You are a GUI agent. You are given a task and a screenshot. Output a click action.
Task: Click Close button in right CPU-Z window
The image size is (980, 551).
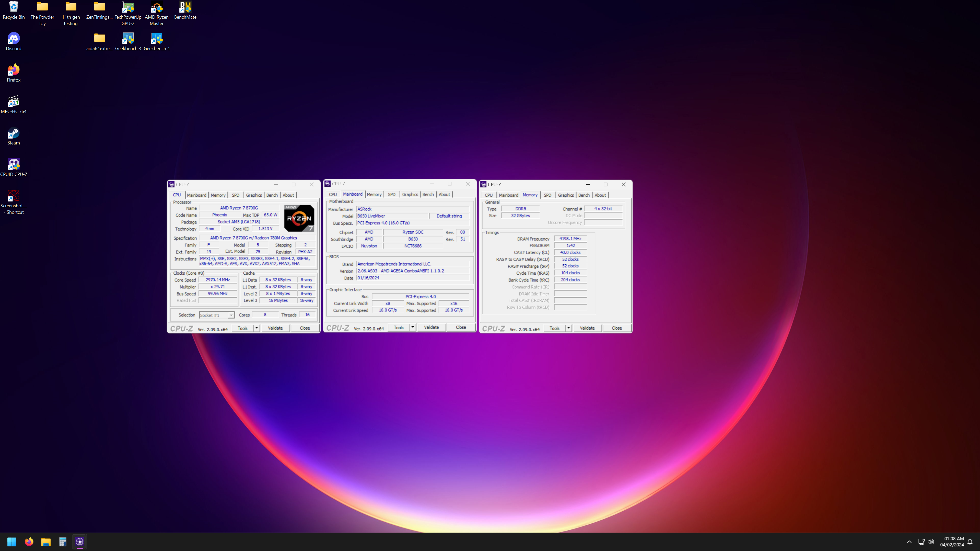tap(617, 328)
